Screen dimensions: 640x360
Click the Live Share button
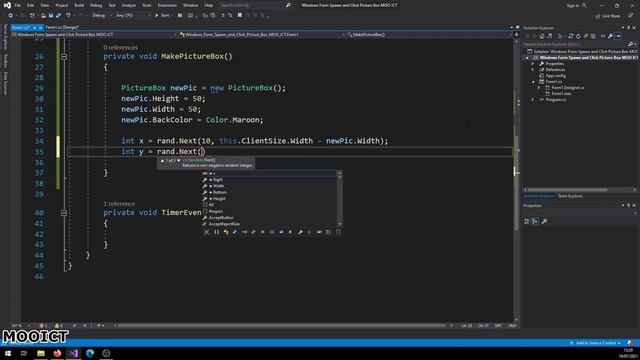coord(608,16)
